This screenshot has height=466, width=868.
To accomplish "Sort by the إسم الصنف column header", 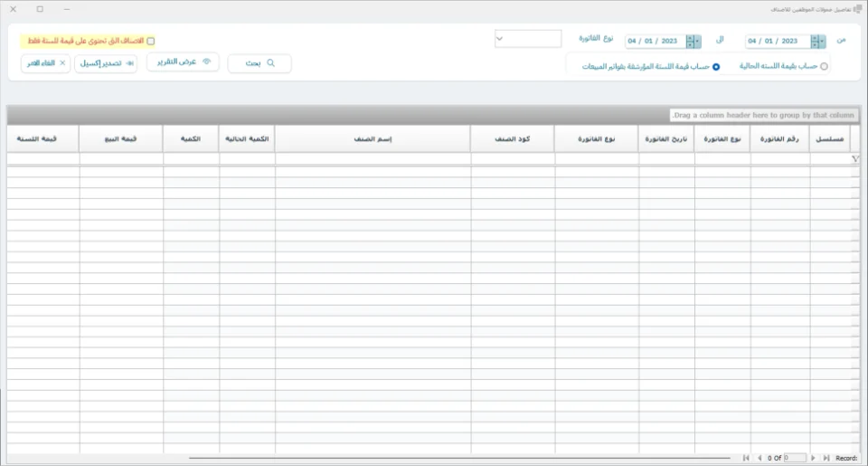I will (x=373, y=138).
